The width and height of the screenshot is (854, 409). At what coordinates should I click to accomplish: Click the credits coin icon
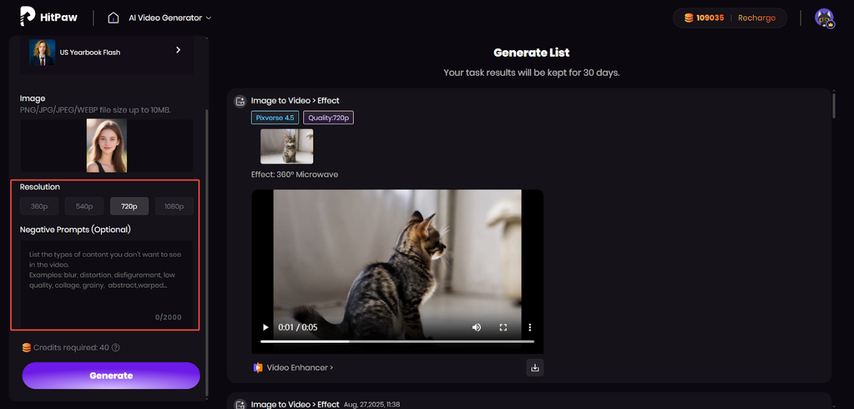pyautogui.click(x=689, y=18)
